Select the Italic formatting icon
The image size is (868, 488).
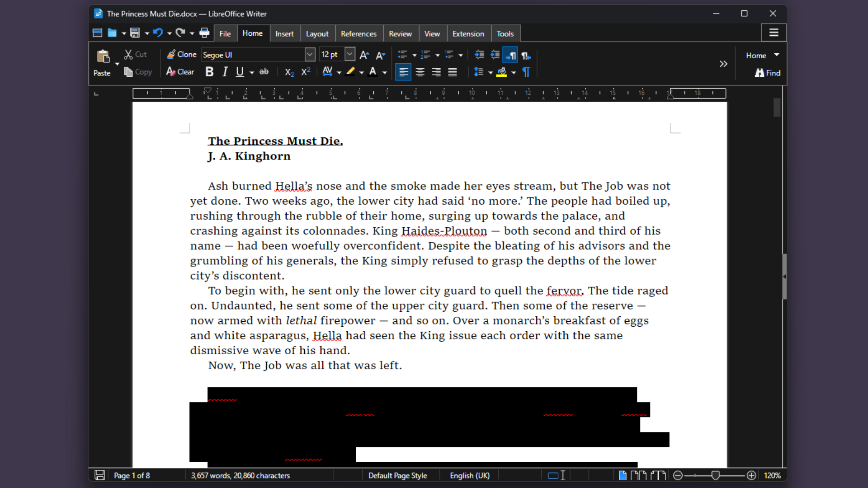[x=225, y=72]
